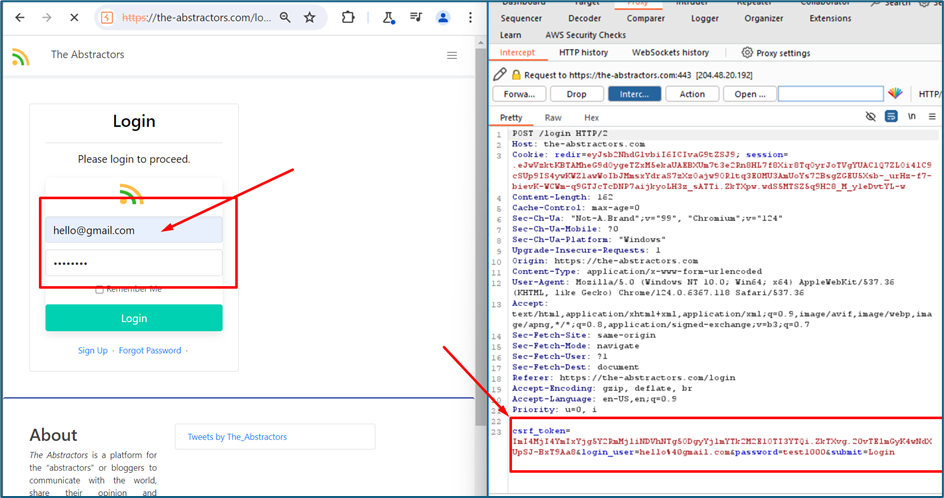Open Chrome Labs flask icon
This screenshot has width=944, height=498.
[x=388, y=17]
